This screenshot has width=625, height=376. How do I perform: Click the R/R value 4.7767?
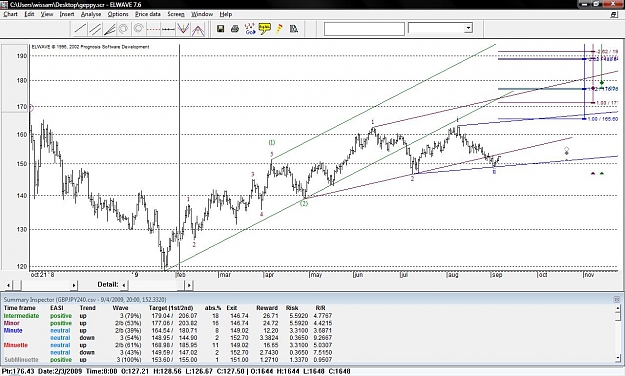[x=323, y=315]
